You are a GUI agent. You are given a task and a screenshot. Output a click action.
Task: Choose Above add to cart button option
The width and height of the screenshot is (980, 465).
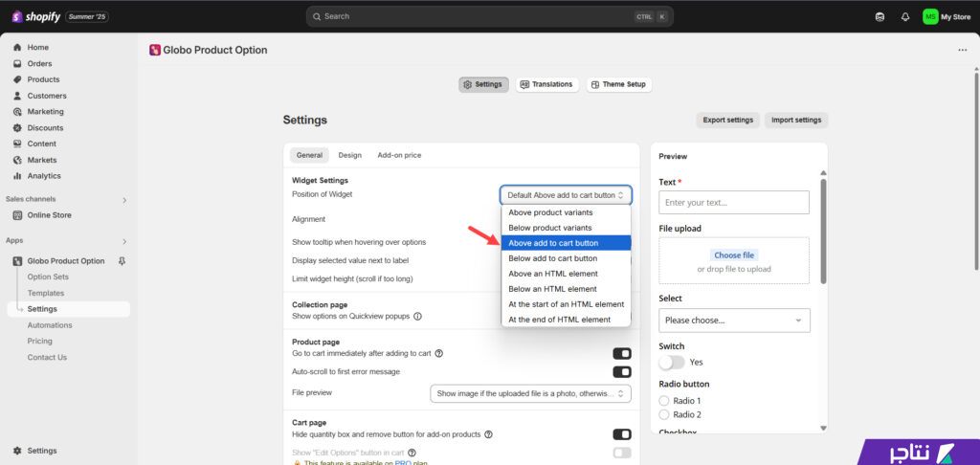567,243
